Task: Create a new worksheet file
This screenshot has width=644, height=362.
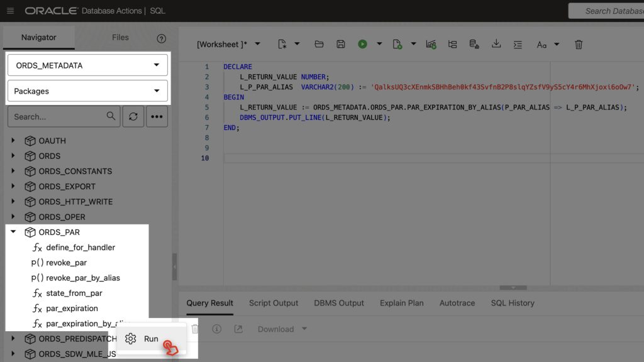Action: [282, 45]
